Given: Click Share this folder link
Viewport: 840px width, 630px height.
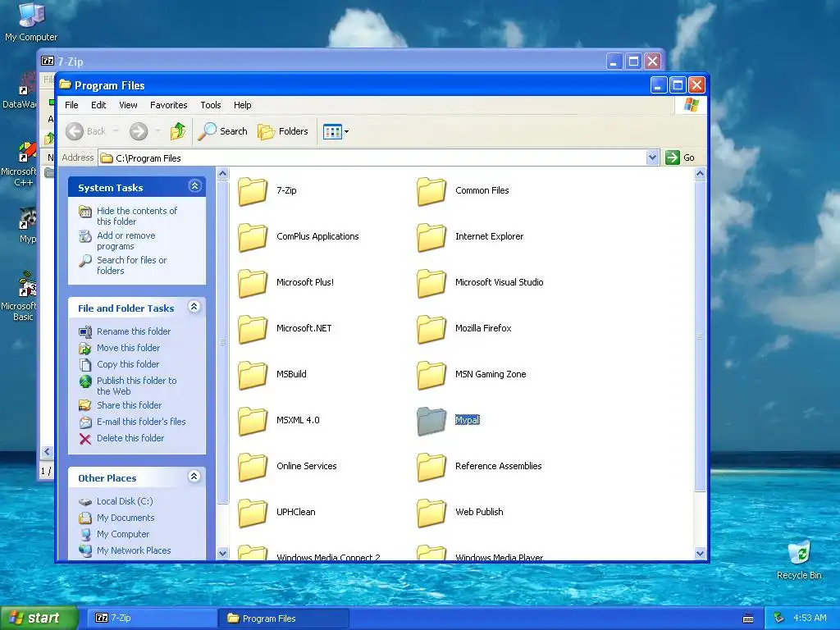Looking at the screenshot, I should [129, 405].
